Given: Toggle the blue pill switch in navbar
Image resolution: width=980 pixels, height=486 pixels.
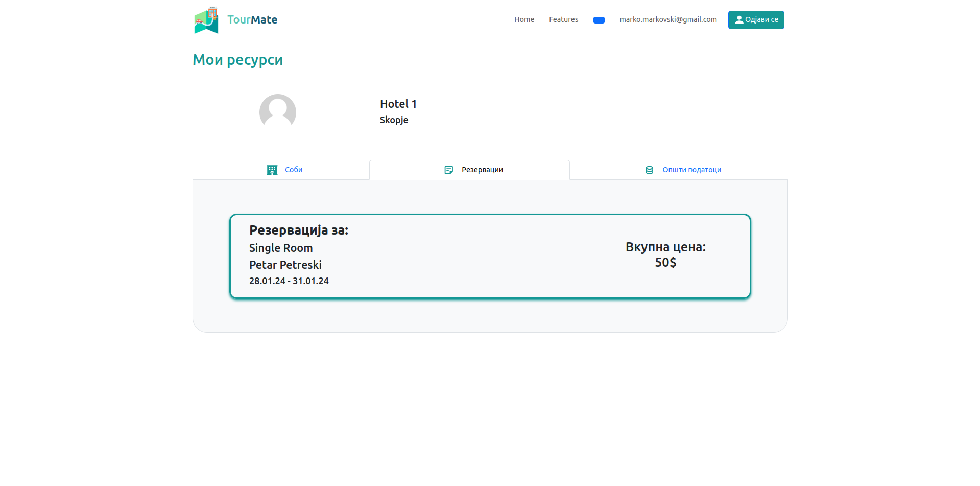Looking at the screenshot, I should tap(599, 20).
